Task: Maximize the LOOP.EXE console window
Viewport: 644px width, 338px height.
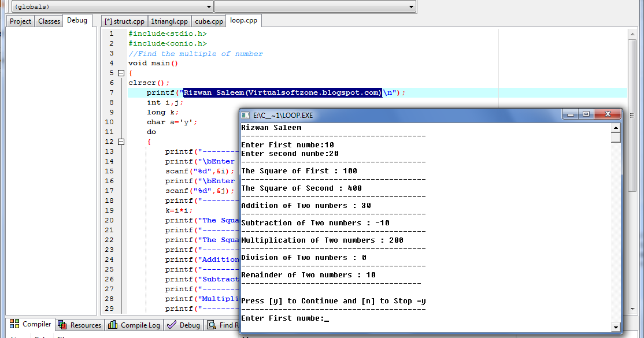Action: [586, 114]
